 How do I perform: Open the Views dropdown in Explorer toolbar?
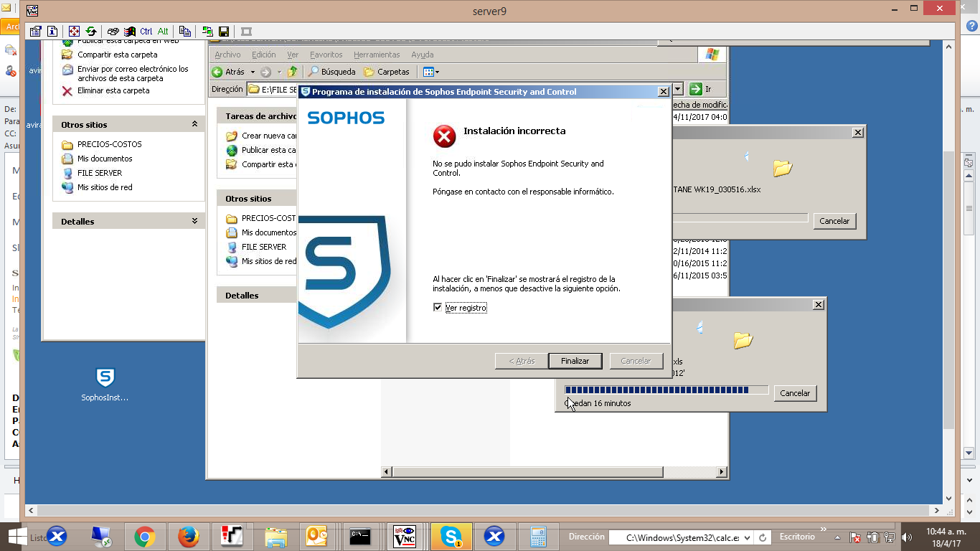[x=430, y=72]
